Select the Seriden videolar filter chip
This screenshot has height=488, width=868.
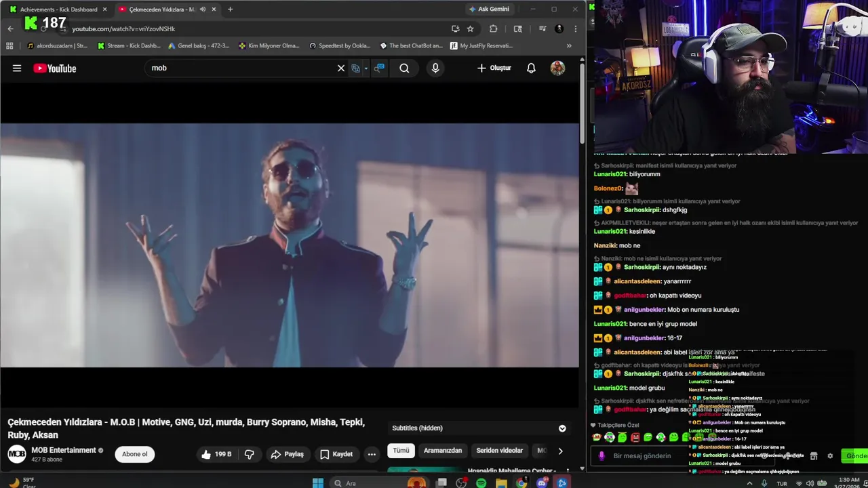point(500,451)
